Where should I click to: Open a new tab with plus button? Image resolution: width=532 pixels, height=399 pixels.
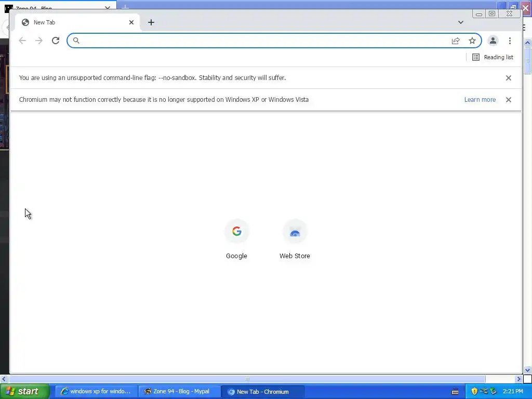coord(151,22)
